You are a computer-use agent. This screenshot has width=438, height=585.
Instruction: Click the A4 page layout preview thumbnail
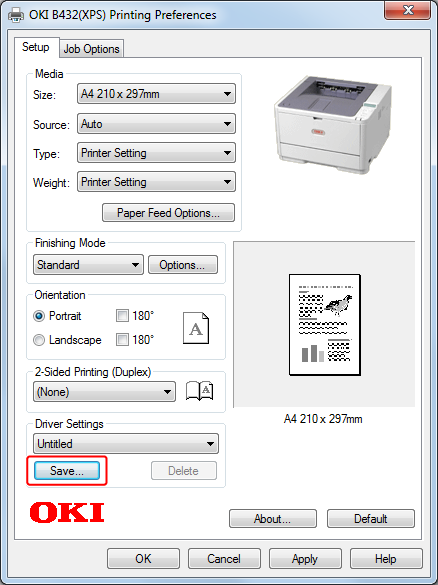coord(325,325)
